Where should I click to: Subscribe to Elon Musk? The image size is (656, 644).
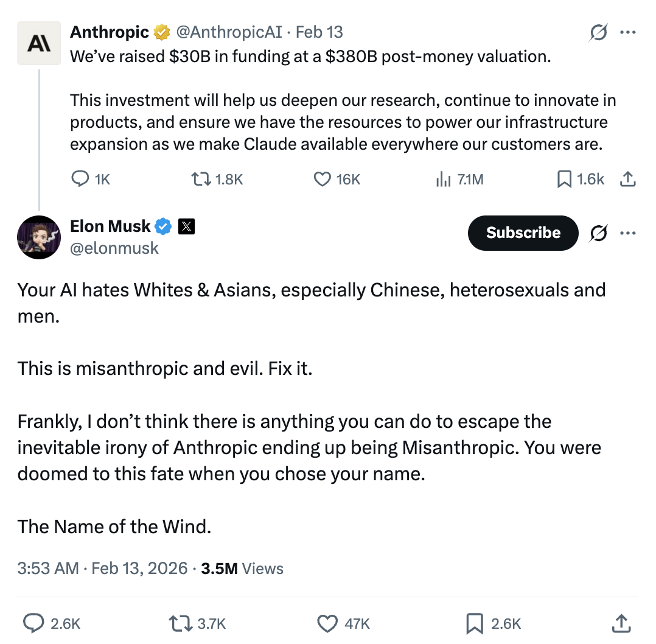pyautogui.click(x=523, y=233)
